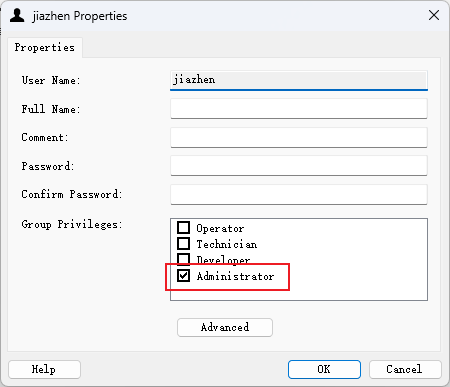Check the Technician privilege box
Screen dimensions: 450x387
[x=183, y=243]
